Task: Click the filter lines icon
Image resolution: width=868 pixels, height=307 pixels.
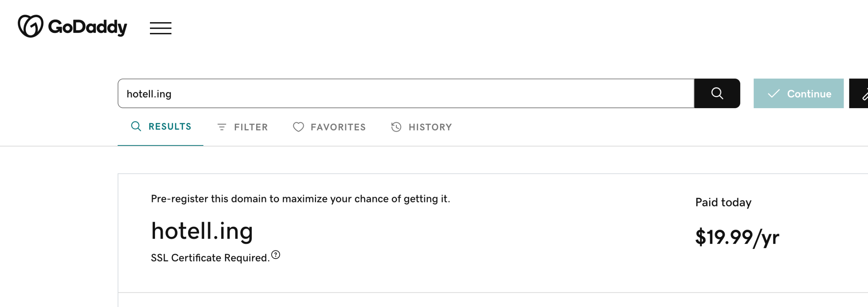Action: tap(222, 127)
